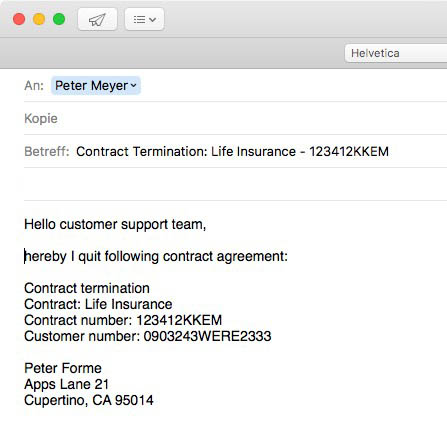This screenshot has width=447, height=427.
Task: Place cursor in 'Hello customer support team' line
Action: 115,224
